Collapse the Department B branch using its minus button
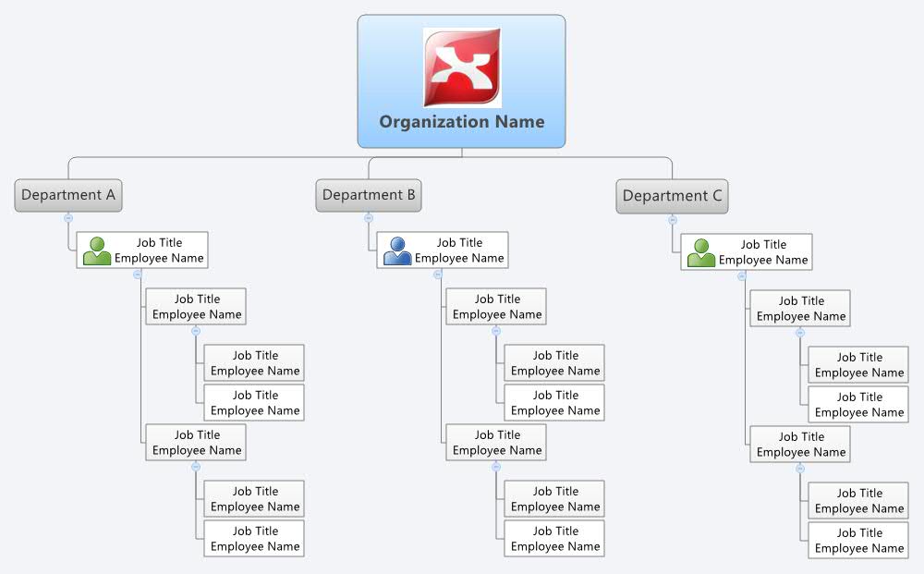 click(369, 219)
